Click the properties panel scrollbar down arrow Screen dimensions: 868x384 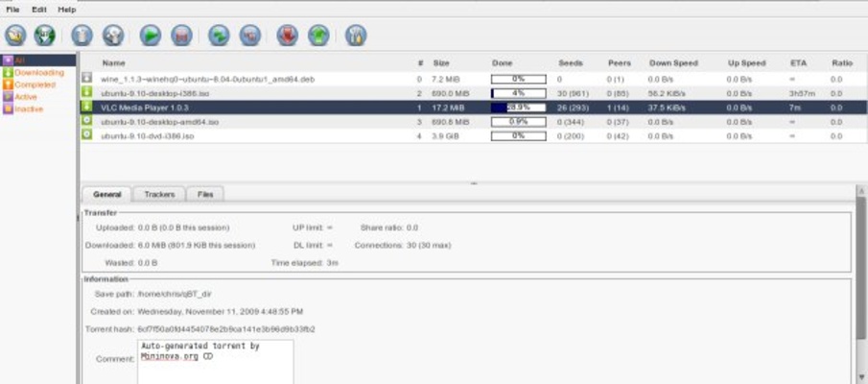862,378
